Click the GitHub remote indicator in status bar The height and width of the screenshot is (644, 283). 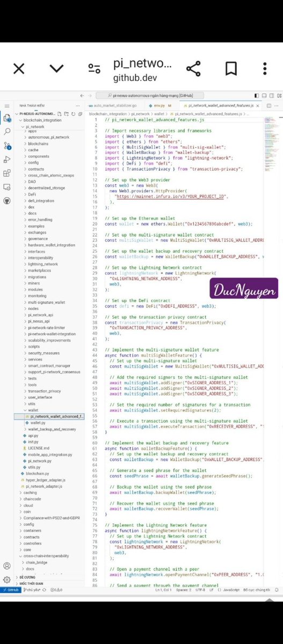(11, 590)
